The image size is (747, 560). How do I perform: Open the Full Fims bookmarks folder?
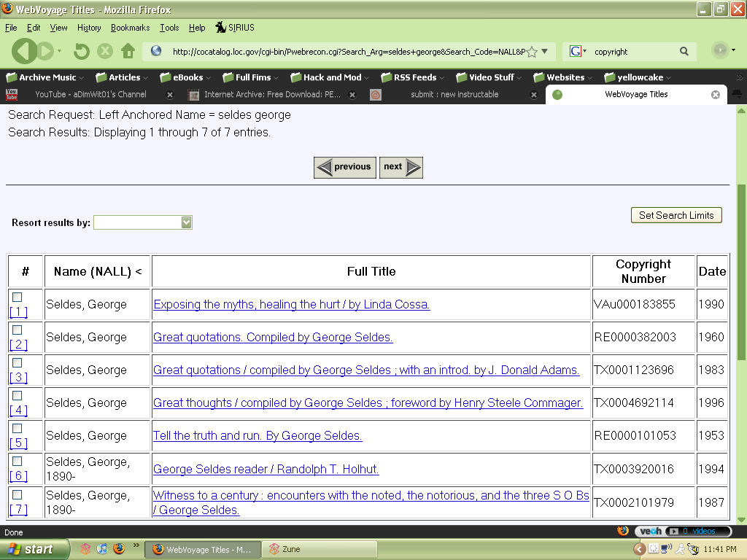(x=250, y=77)
